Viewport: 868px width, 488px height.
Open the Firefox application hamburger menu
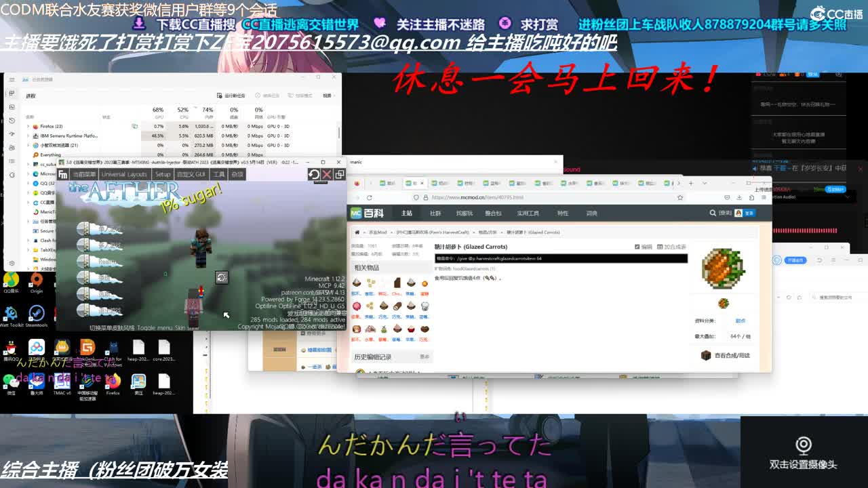point(764,197)
